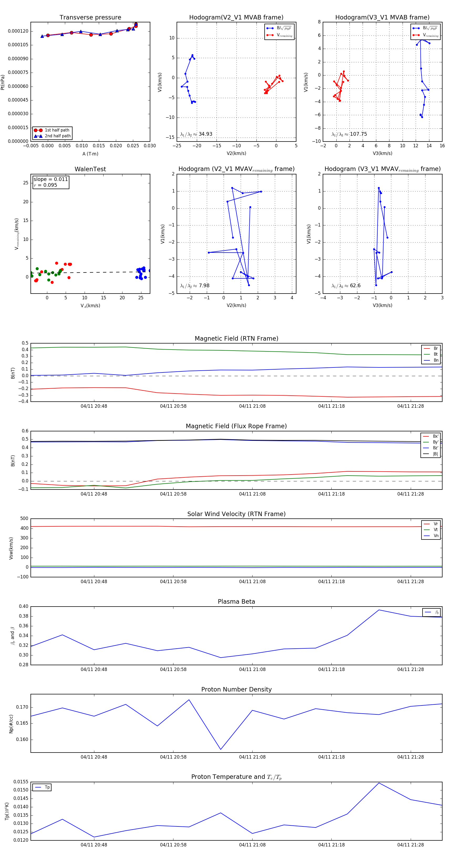Click the WalenTest 'Vremaining(km/s)' y-axis label
The width and height of the screenshot is (473, 868).
[x=17, y=234]
